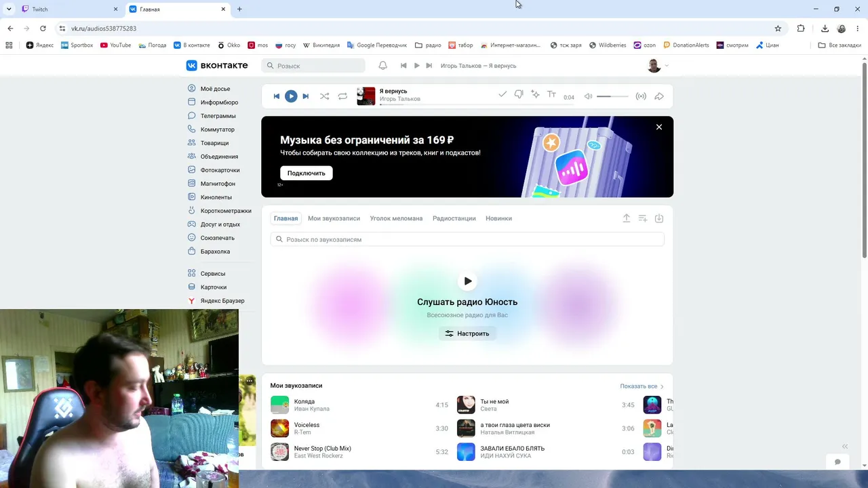Upload an audio file
The image size is (868, 488).
(627, 218)
